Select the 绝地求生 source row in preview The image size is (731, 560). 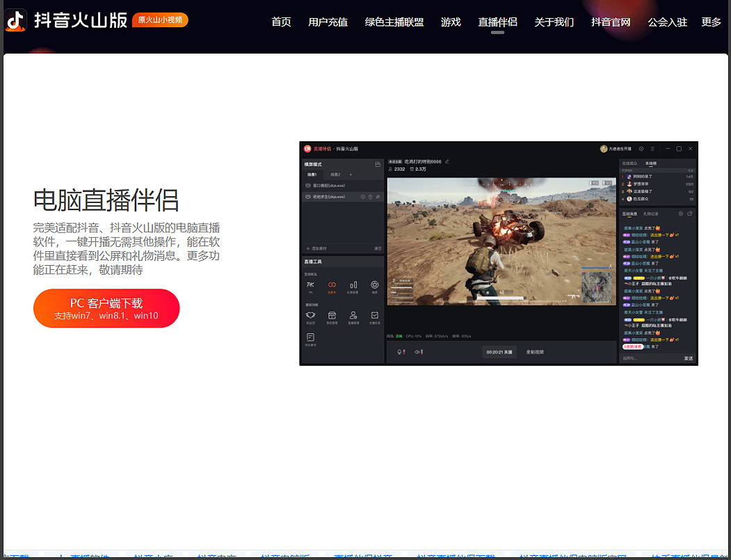[x=343, y=197]
